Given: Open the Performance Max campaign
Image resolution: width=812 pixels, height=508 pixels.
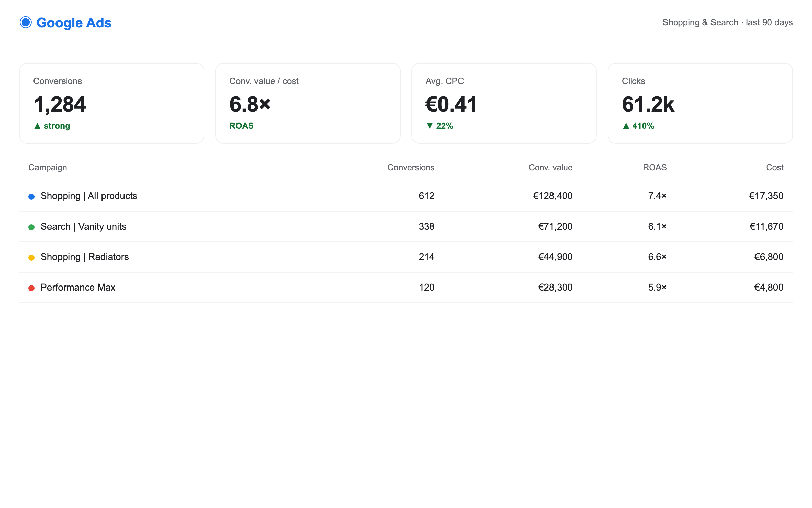Looking at the screenshot, I should coord(78,287).
